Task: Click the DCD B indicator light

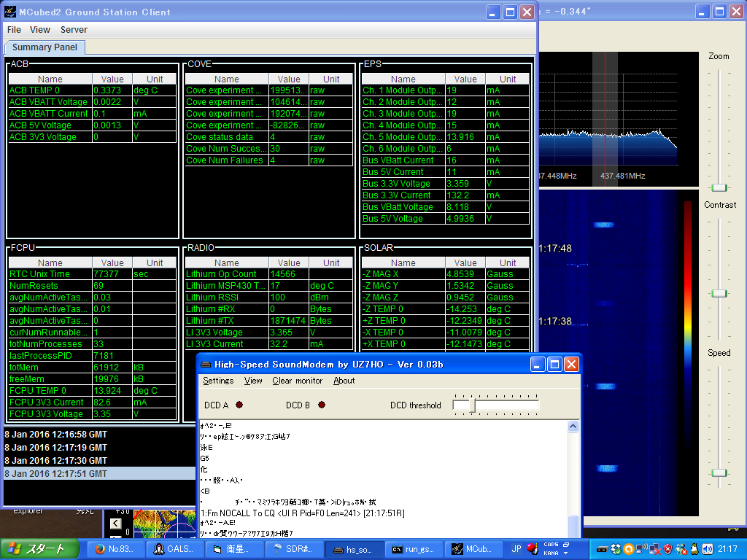Action: [322, 405]
